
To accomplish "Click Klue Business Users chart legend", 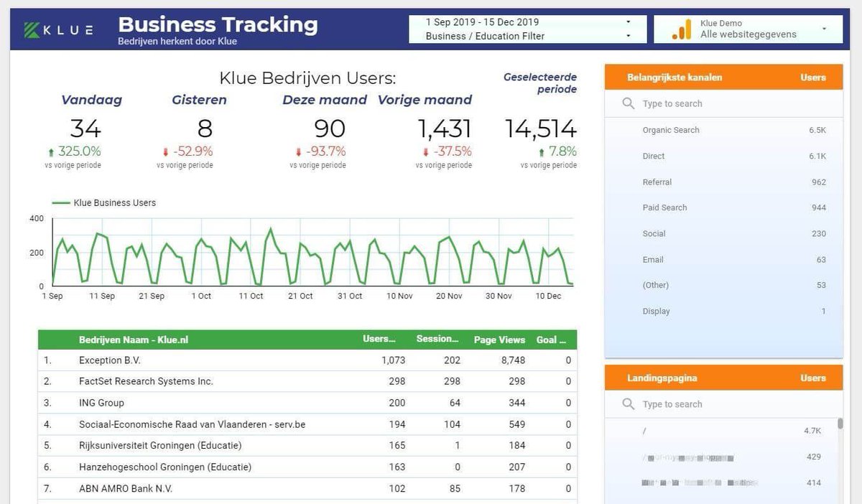I will tap(104, 203).
